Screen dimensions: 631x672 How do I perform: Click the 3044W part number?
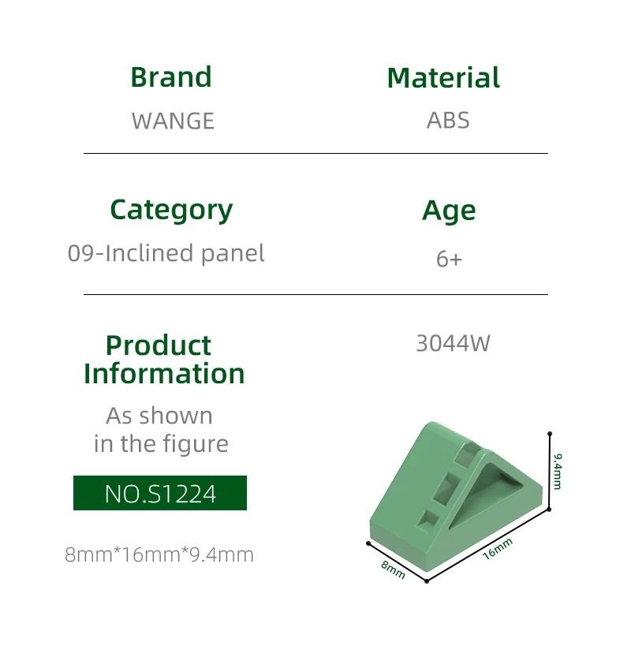point(453,343)
